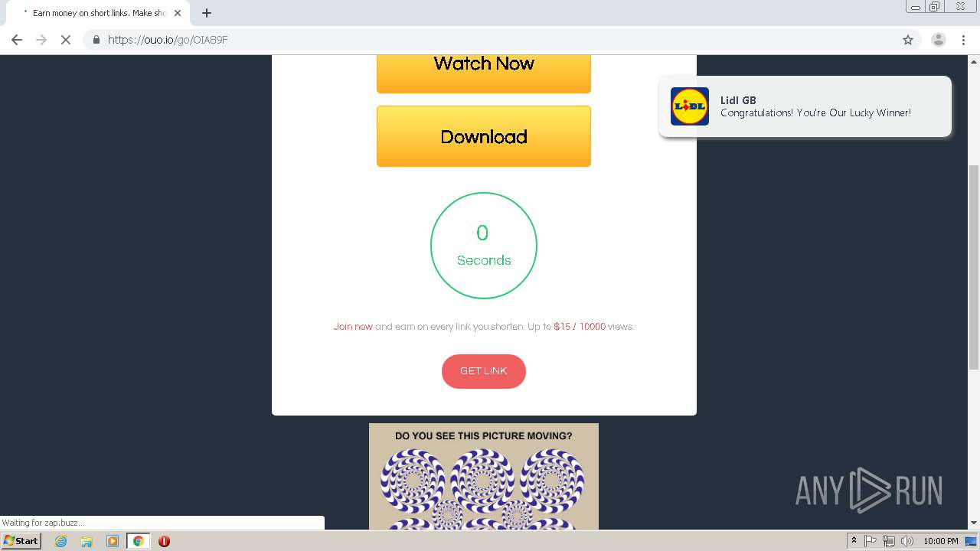Open Action Center flag icon
The image size is (980, 551).
(871, 541)
